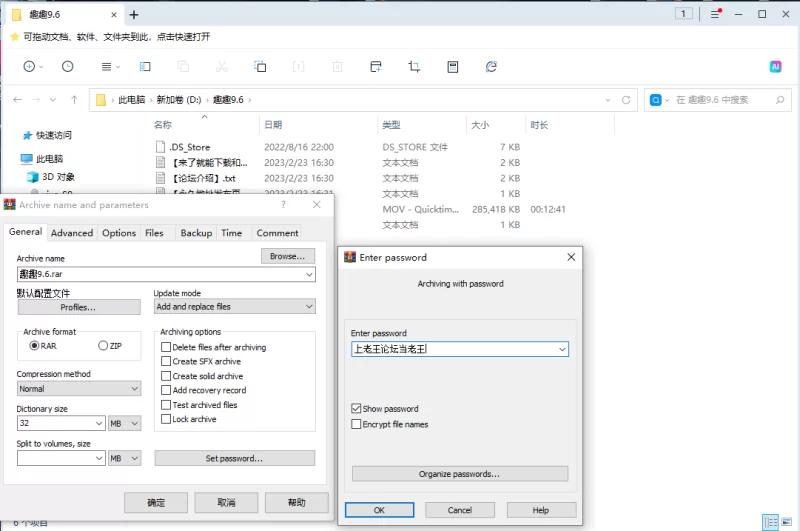
Task: Switch to large thumbnails view icon
Action: pyautogui.click(x=786, y=522)
